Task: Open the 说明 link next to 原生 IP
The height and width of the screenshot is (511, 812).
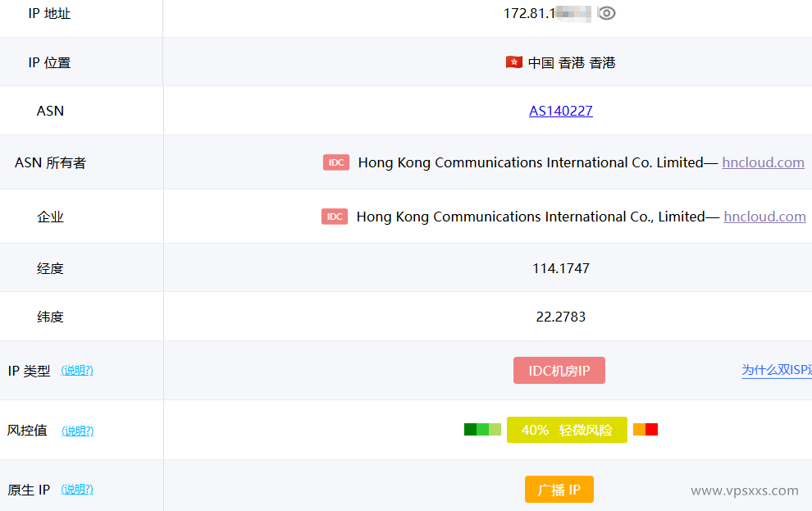Action: 77,490
